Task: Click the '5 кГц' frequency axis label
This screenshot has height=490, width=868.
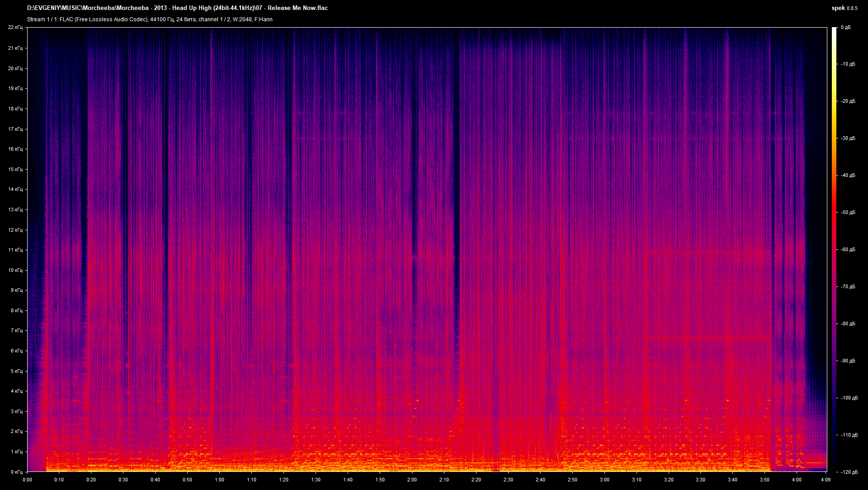Action: click(x=17, y=371)
